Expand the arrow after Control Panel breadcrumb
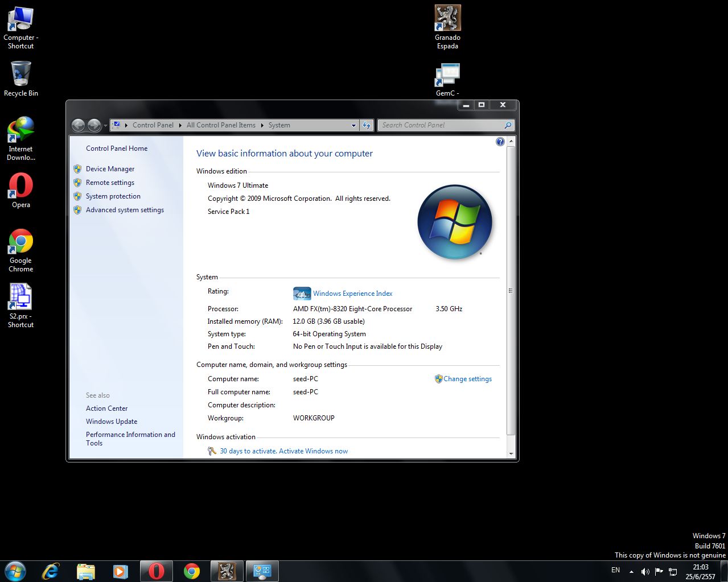 (x=180, y=125)
